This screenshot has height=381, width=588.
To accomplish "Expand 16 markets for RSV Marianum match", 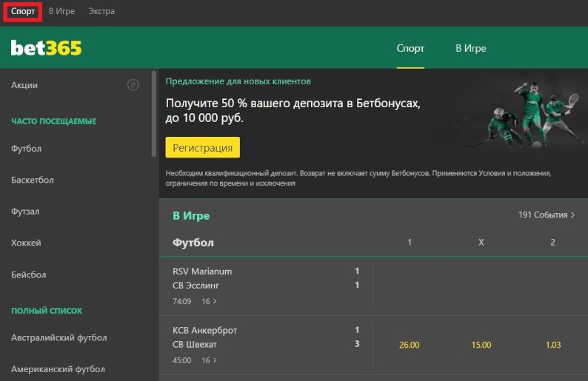I will click(x=209, y=302).
